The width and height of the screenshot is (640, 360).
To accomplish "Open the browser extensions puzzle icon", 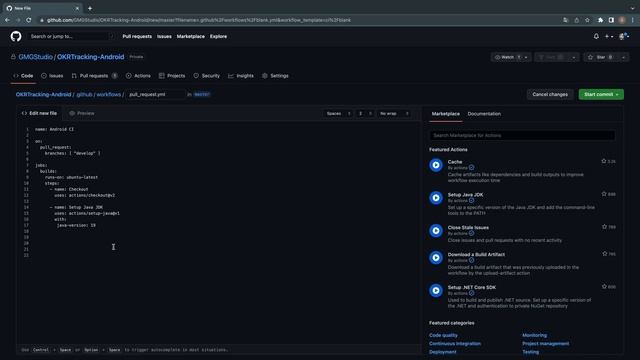I will click(x=600, y=20).
